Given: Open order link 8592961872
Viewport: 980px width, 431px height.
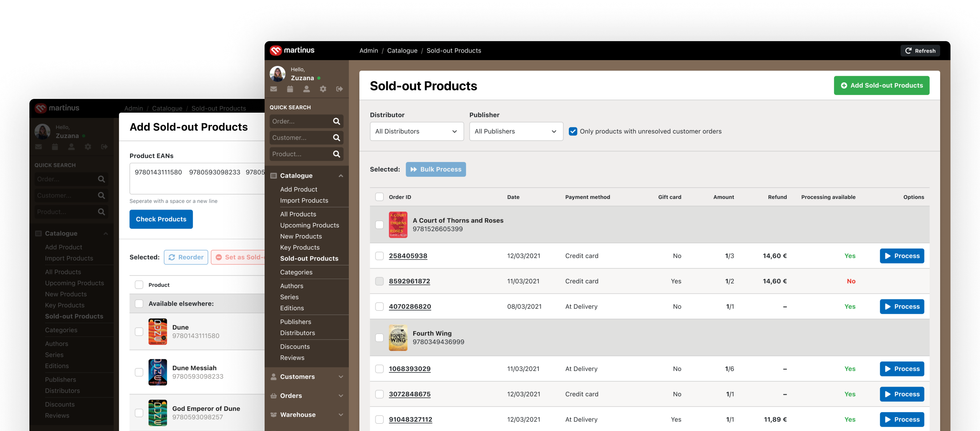Looking at the screenshot, I should point(409,281).
